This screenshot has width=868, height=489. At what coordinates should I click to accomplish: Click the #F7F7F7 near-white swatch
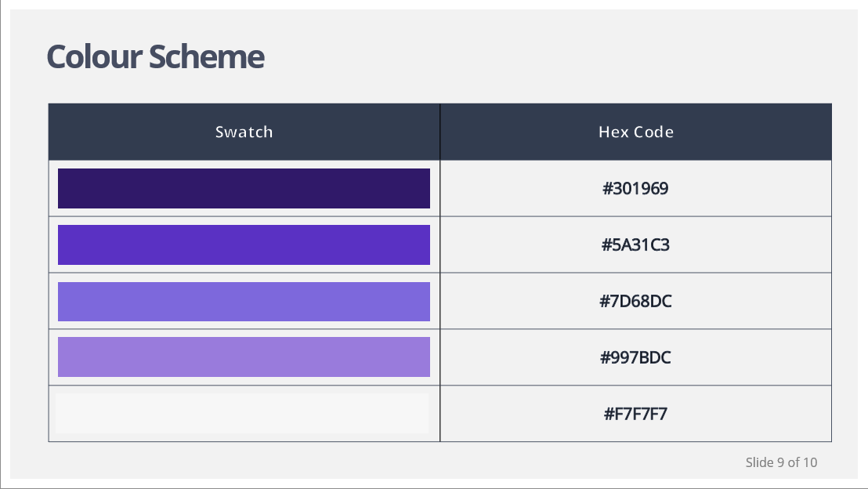[243, 412]
